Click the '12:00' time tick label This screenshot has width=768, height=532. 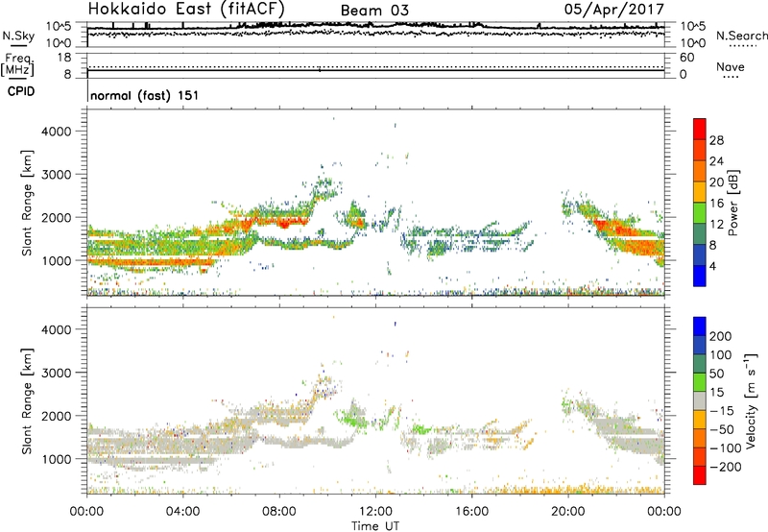pos(375,512)
